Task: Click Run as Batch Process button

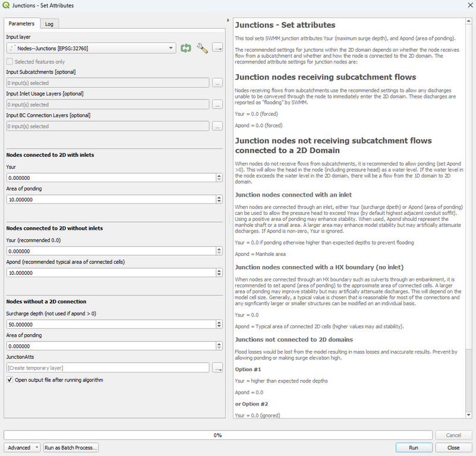Action: (x=71, y=448)
